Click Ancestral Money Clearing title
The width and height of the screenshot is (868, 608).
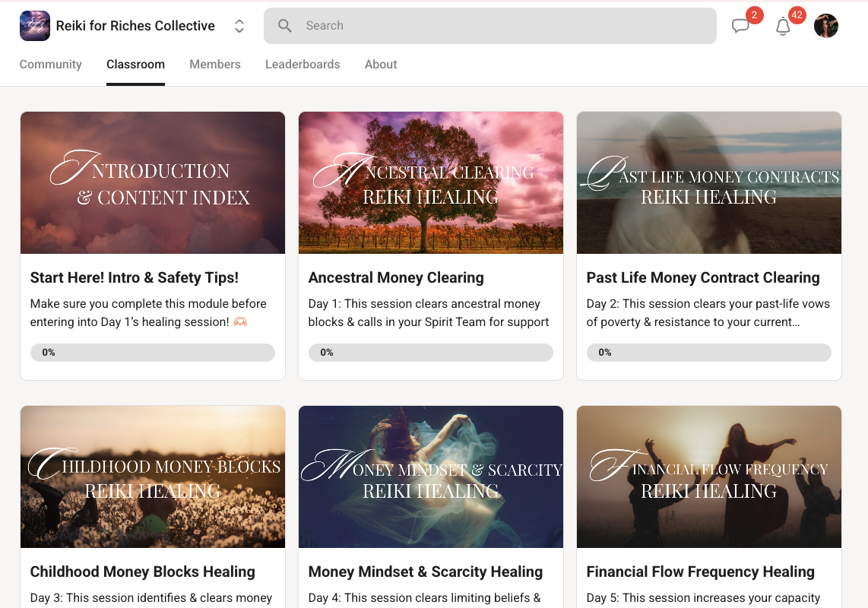[396, 277]
